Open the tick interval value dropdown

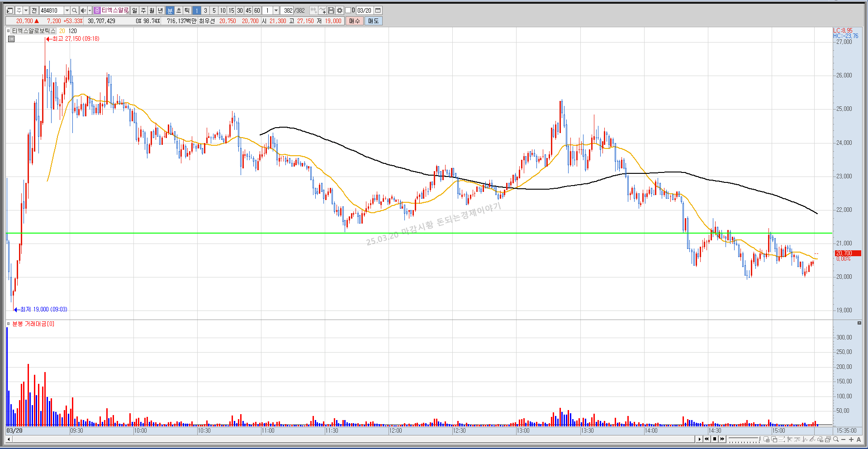tap(276, 10)
